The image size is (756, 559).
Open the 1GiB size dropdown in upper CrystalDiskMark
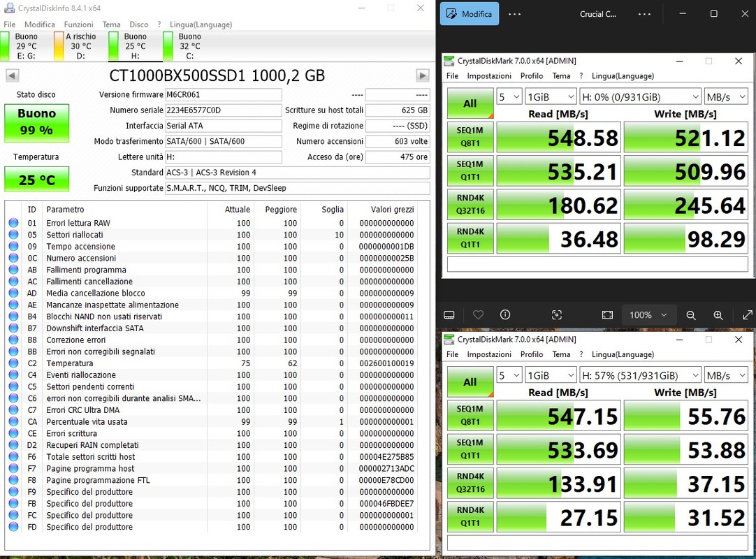click(x=551, y=97)
